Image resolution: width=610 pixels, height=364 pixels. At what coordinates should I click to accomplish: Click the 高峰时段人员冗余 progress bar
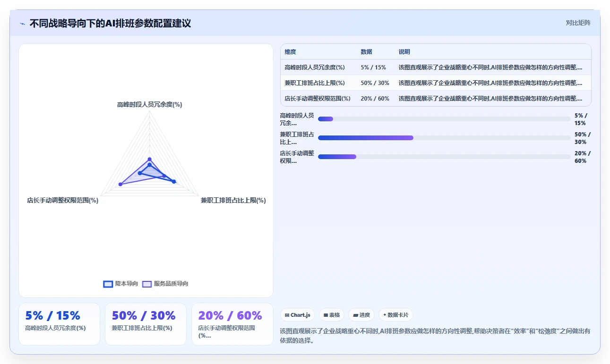(444, 119)
